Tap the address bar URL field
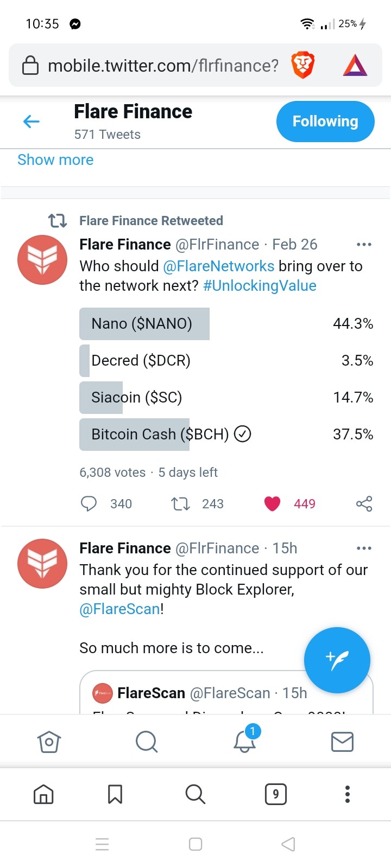The width and height of the screenshot is (391, 868). tap(163, 66)
